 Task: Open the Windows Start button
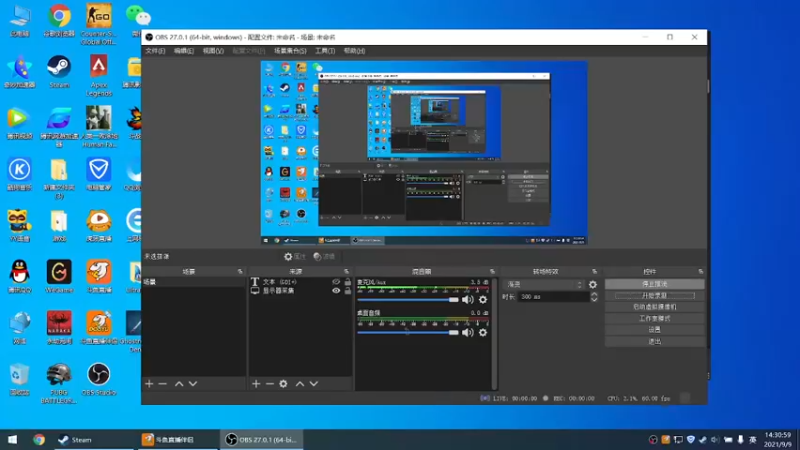13,439
